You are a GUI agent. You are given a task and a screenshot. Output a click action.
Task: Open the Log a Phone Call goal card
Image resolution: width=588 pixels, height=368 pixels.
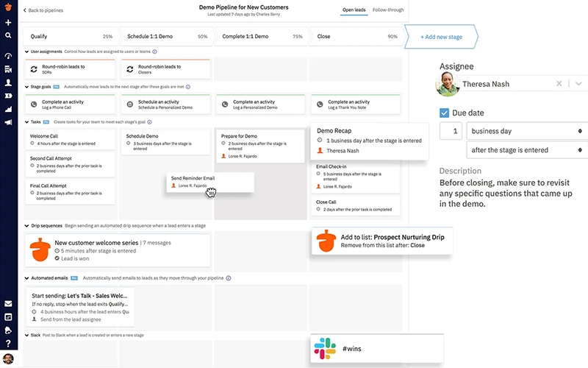click(70, 105)
